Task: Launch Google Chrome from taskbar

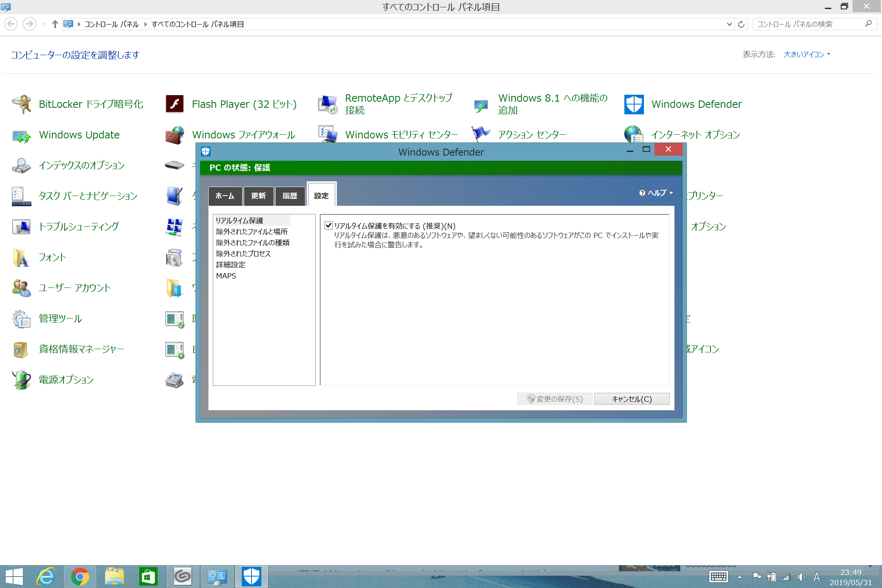Action: coord(80,577)
